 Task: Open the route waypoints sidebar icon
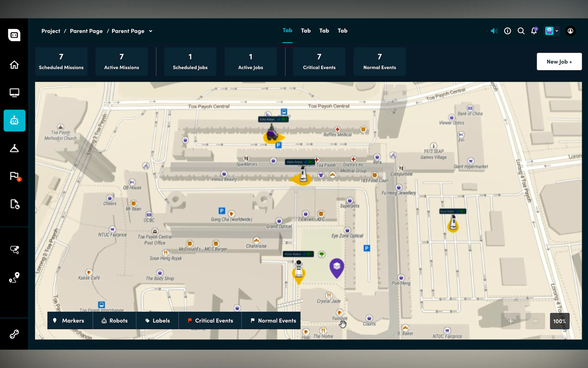(14, 277)
